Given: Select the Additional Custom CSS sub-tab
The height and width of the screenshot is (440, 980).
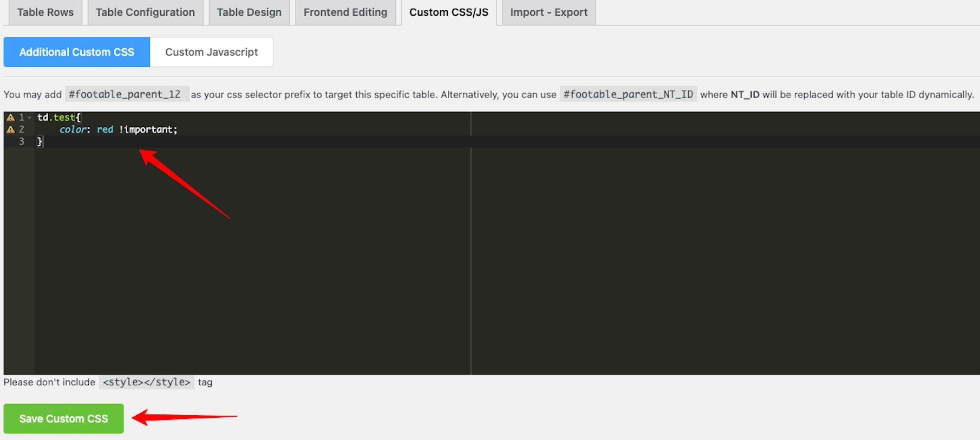Looking at the screenshot, I should click(x=77, y=52).
